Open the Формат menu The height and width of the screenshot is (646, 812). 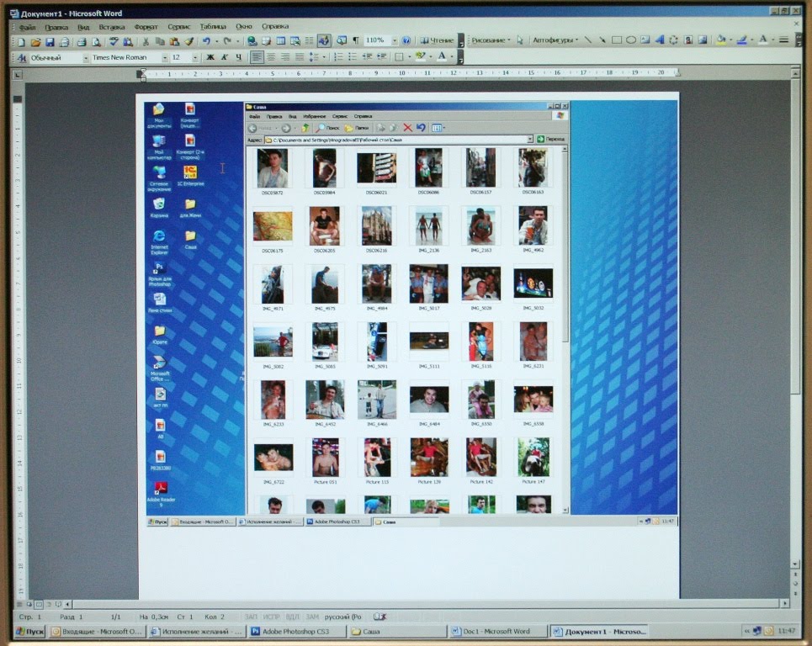146,26
